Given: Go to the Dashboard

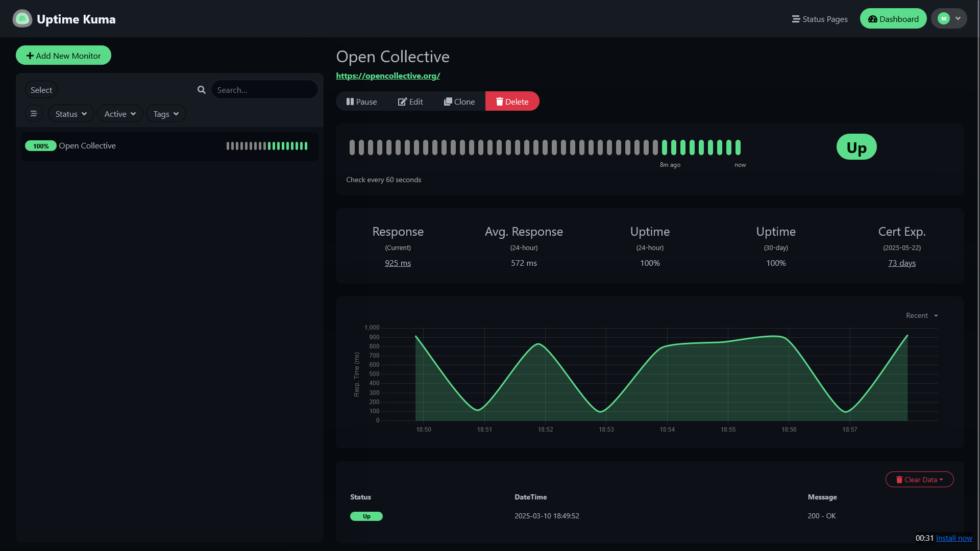Looking at the screenshot, I should tap(893, 19).
